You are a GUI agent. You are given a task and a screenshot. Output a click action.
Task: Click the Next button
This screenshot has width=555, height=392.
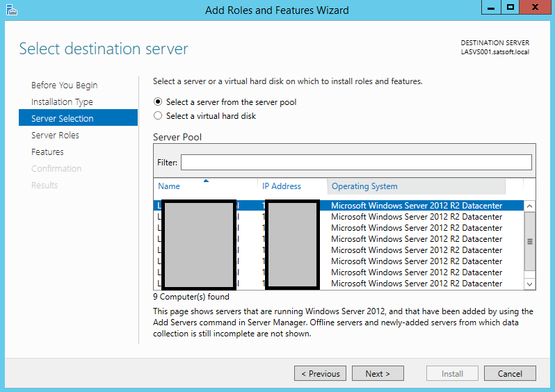(378, 374)
